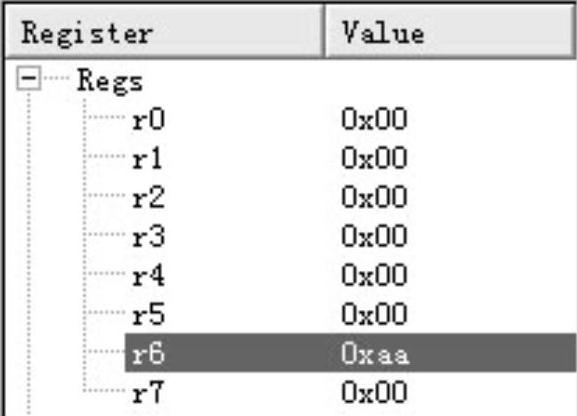
Task: Select the Regs root item
Action: point(110,81)
